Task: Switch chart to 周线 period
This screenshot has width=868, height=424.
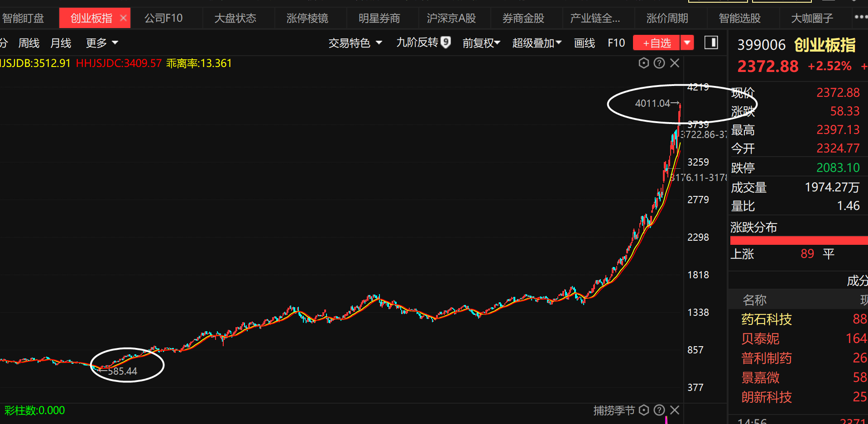Action: (29, 43)
